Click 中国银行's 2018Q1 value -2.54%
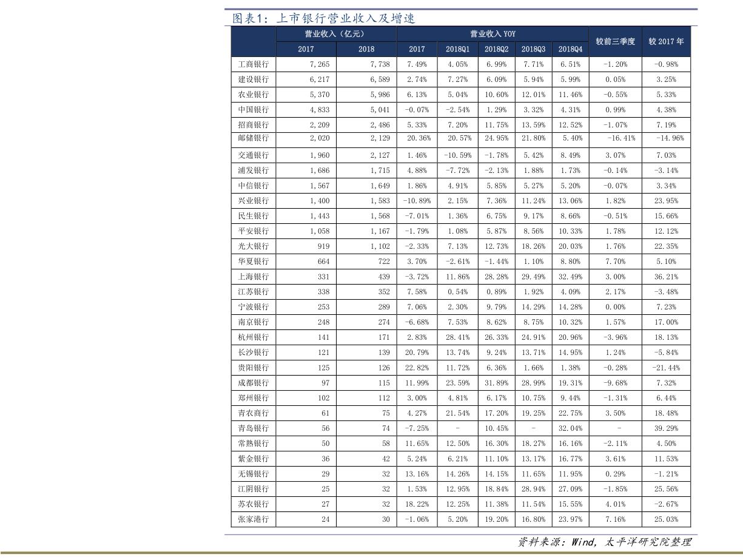 click(x=458, y=110)
